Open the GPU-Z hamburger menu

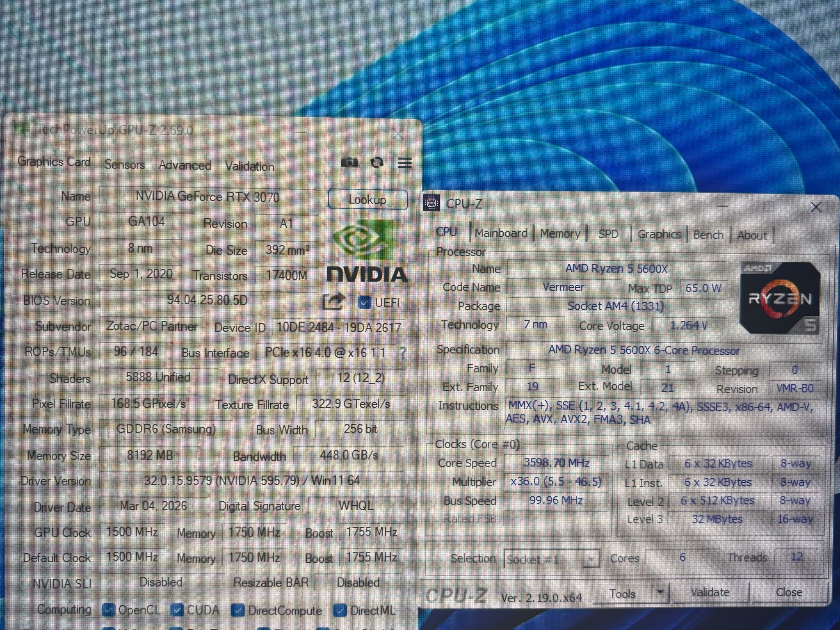pos(405,163)
